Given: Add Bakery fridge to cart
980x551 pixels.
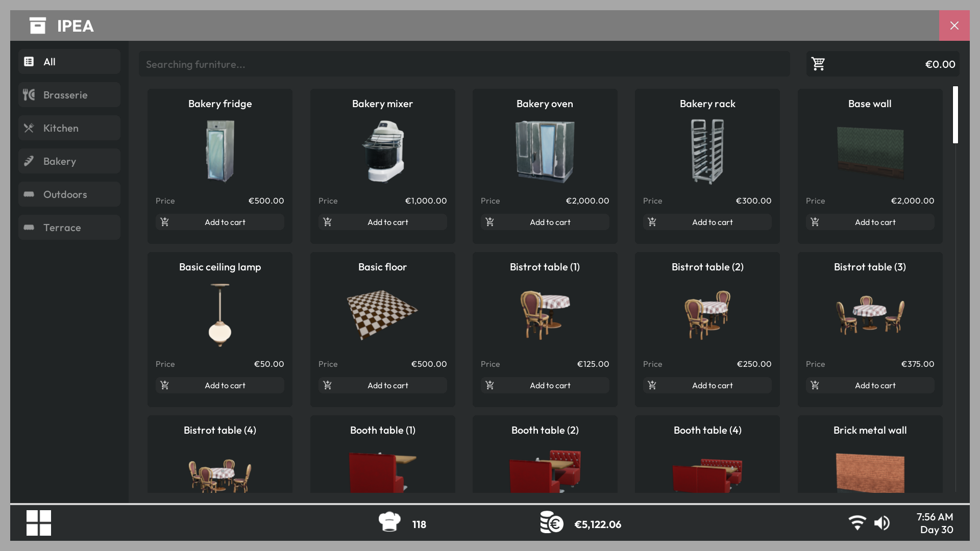Looking at the screenshot, I should [x=220, y=222].
